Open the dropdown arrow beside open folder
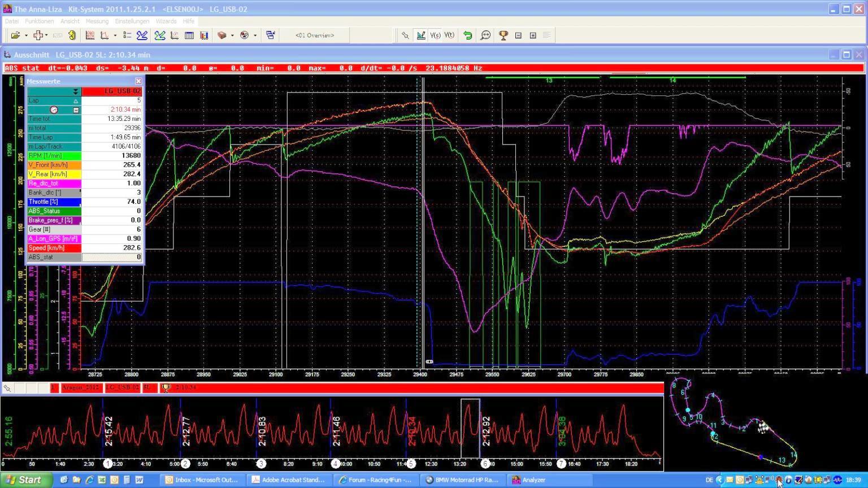Viewport: 868px width, 488px height. click(26, 36)
